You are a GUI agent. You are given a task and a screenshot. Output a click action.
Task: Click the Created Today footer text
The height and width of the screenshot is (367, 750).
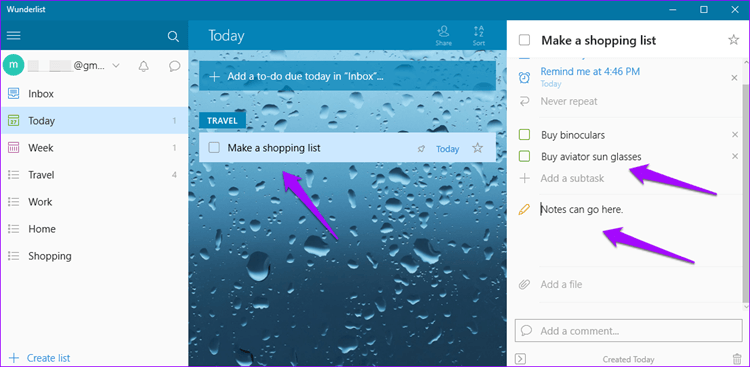pyautogui.click(x=628, y=359)
